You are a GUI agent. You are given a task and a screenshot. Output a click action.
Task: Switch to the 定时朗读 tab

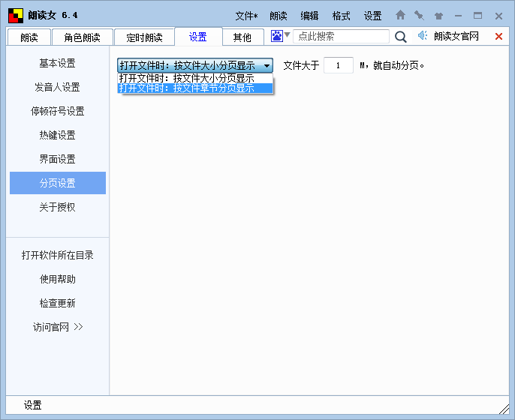coord(144,37)
